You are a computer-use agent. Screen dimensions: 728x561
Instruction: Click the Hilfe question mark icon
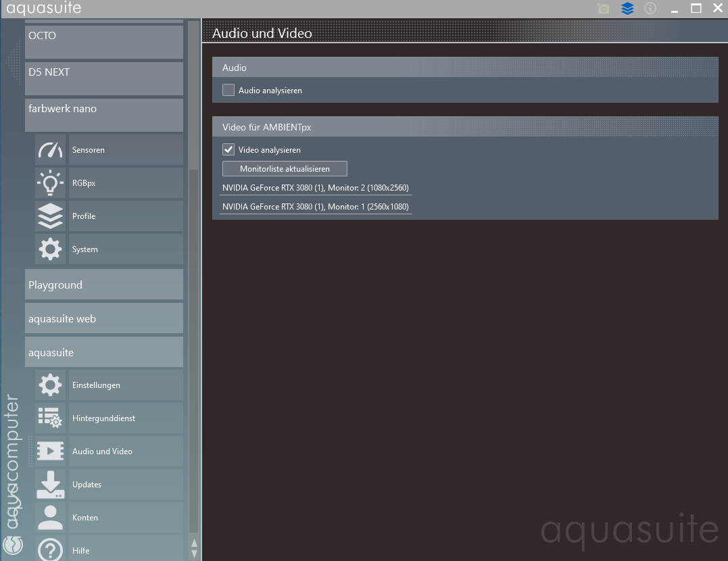(50, 549)
